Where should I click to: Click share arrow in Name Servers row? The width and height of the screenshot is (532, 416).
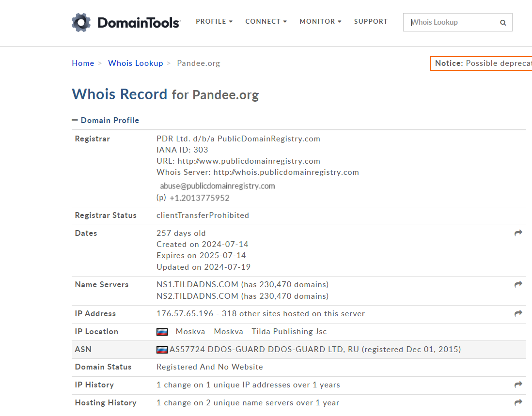coord(518,284)
